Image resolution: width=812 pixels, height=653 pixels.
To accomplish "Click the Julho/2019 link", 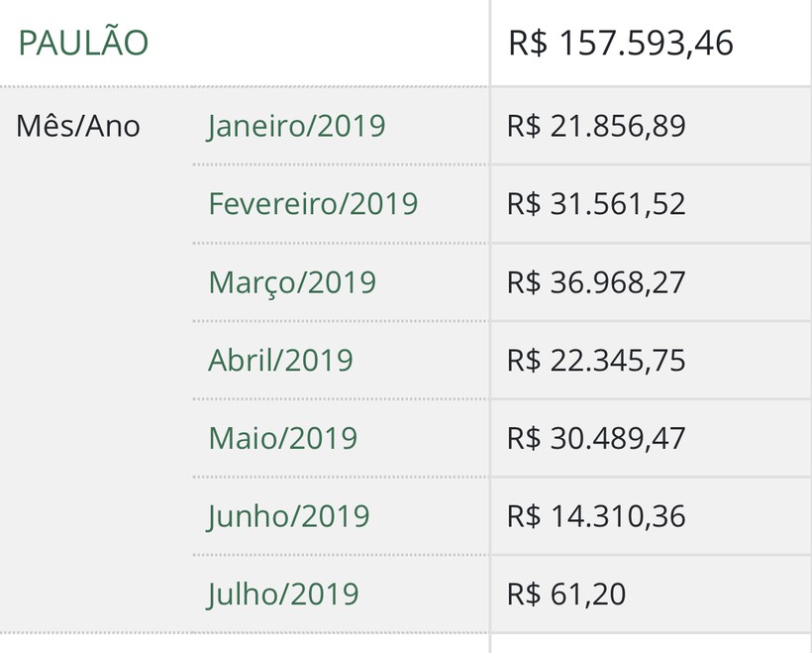I will (283, 595).
